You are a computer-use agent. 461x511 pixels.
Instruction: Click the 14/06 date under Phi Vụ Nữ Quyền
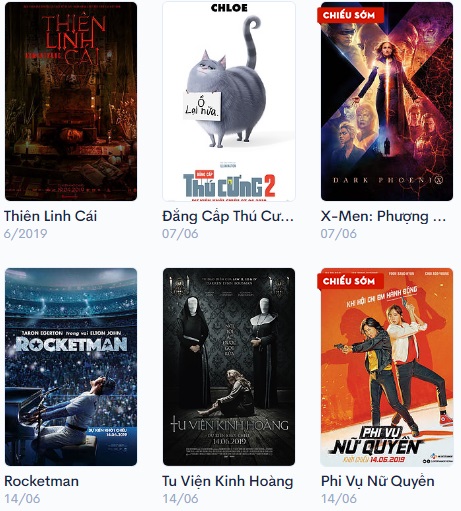[x=338, y=499]
